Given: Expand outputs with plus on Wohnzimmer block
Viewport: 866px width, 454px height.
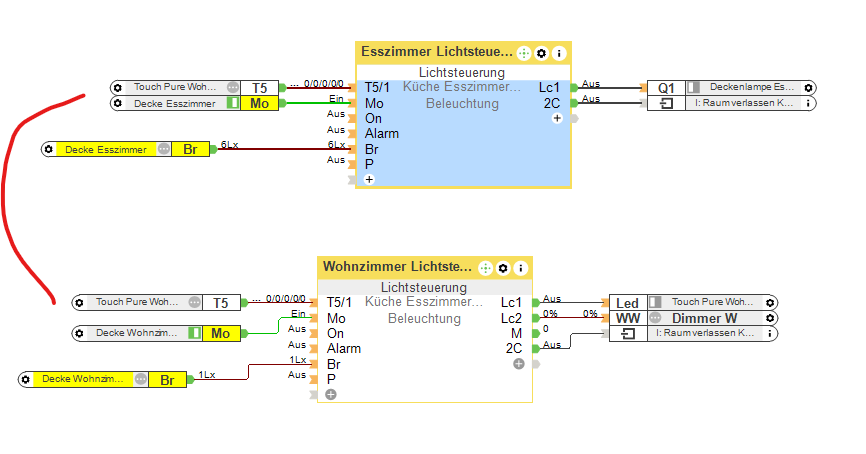Looking at the screenshot, I should (x=519, y=364).
